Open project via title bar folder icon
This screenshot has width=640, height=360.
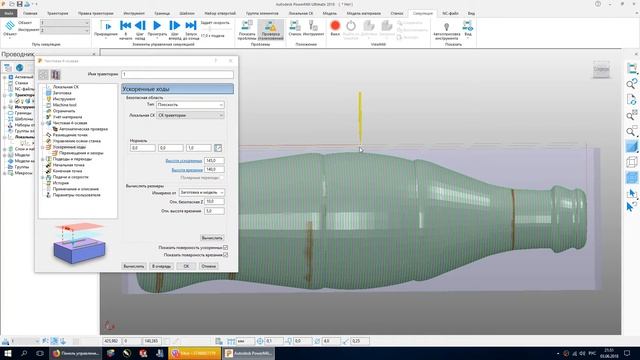11,4
